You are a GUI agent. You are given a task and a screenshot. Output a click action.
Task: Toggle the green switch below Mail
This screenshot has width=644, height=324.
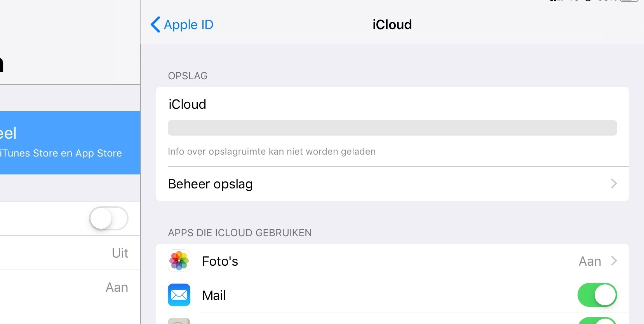597,321
